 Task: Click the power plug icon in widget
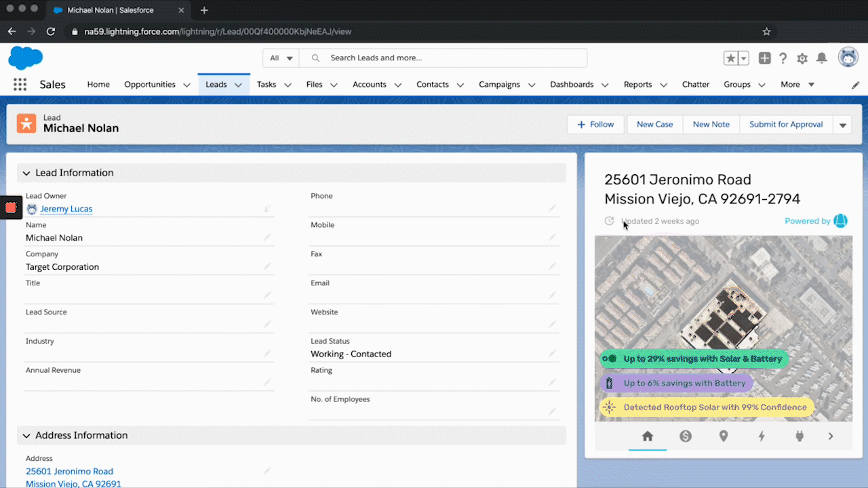pos(800,436)
